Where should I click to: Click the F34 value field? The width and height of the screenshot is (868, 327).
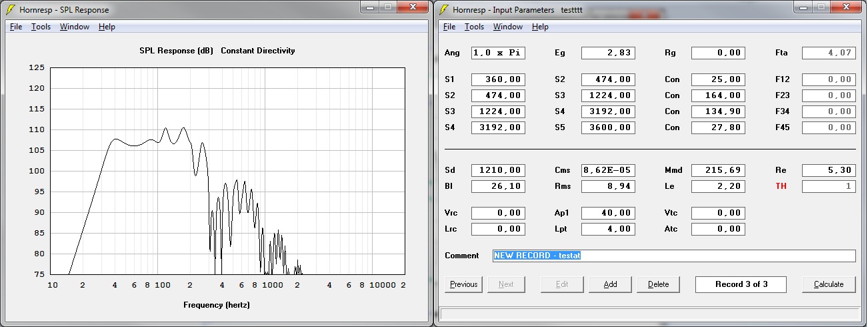(x=829, y=111)
